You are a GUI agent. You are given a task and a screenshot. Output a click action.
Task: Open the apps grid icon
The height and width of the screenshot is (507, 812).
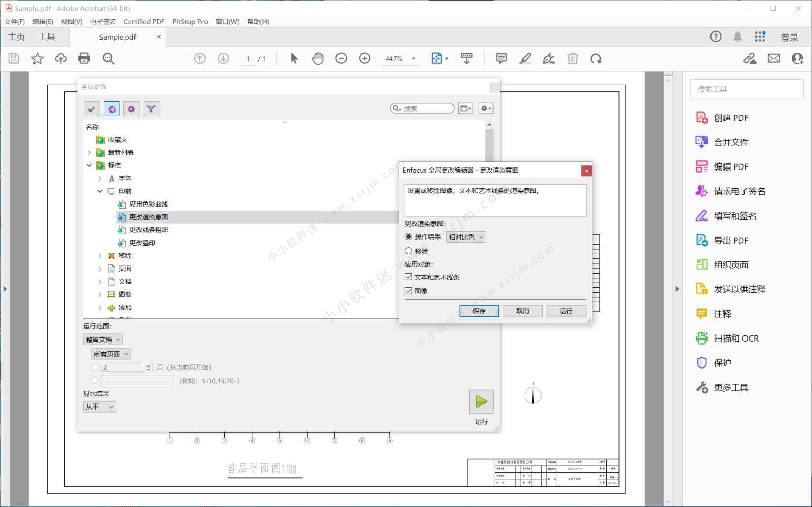tap(760, 37)
